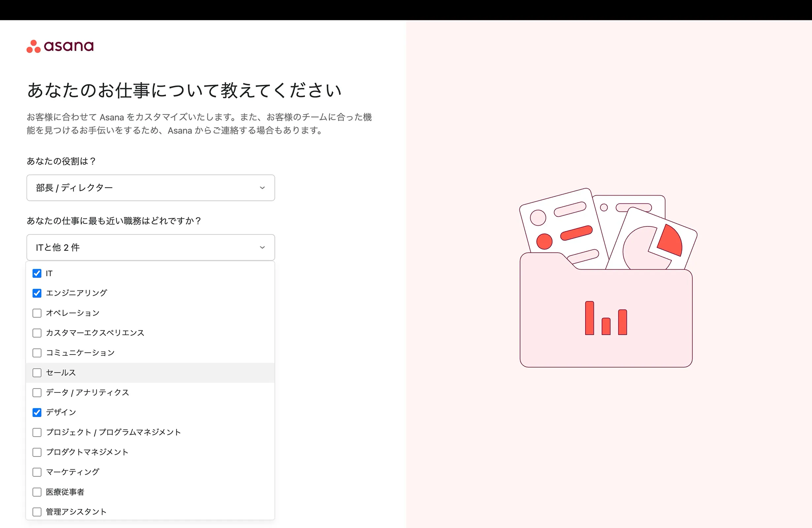Check the コミュニケーション checkbox
The height and width of the screenshot is (528, 812).
37,353
